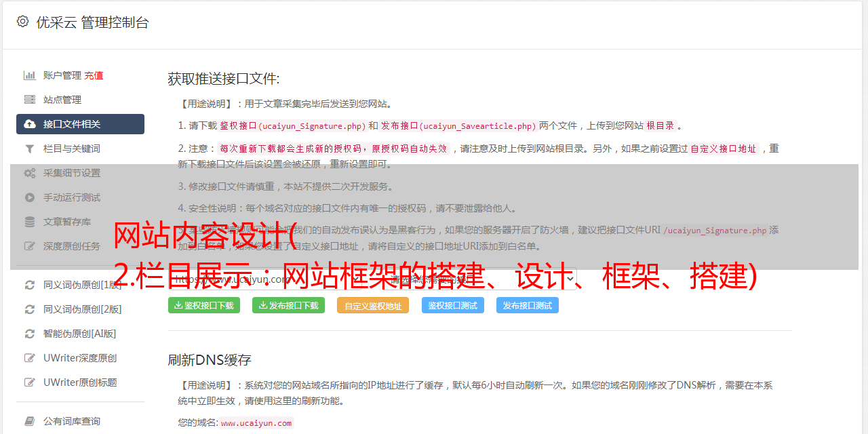Click the blue 鉴权接口测试 button
Image resolution: width=868 pixels, height=434 pixels.
click(x=453, y=305)
